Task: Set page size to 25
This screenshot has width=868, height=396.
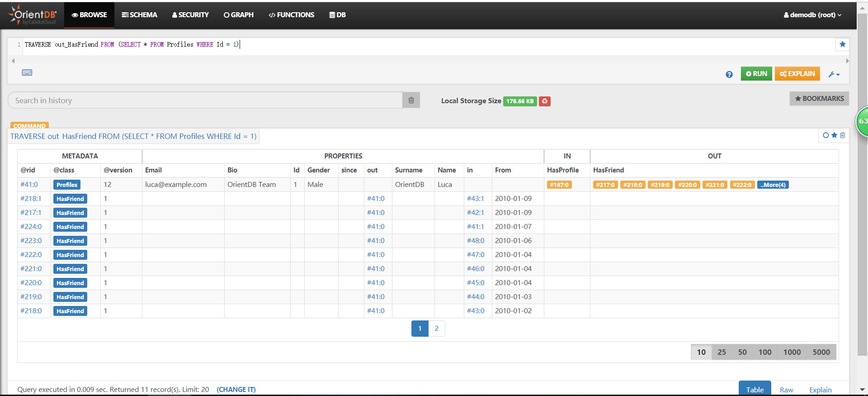Action: pyautogui.click(x=722, y=352)
